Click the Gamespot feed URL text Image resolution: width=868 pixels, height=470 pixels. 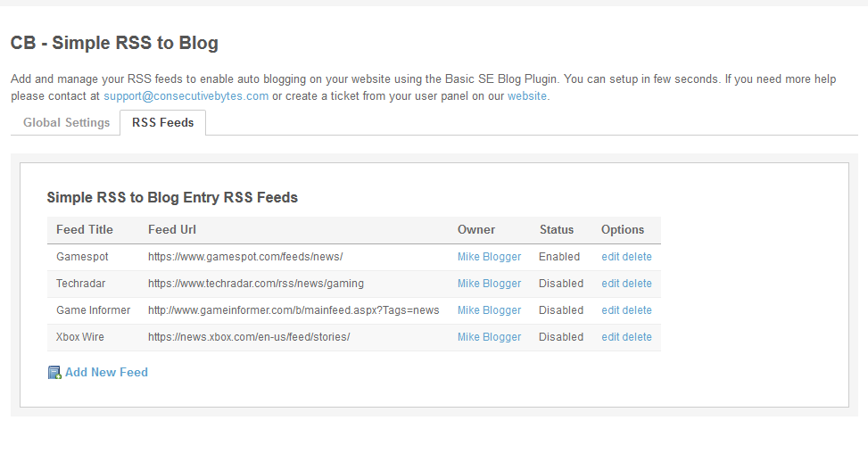click(x=245, y=257)
